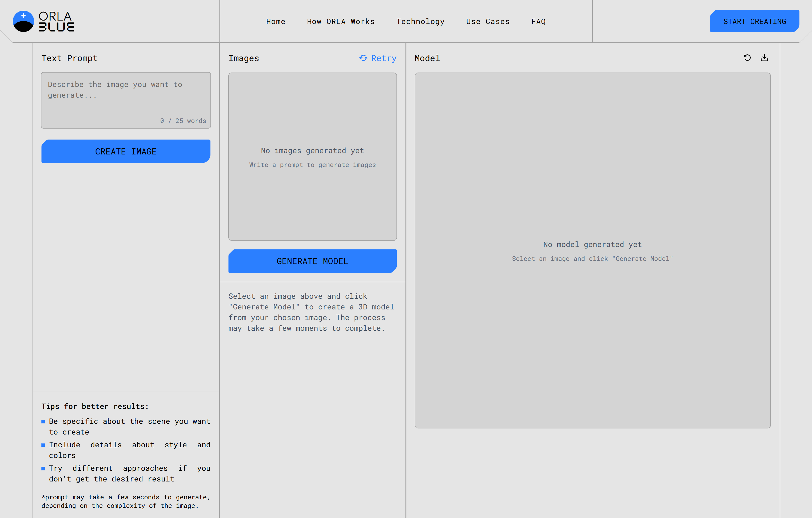Viewport: 812px width, 518px height.
Task: Click the START CREATING button
Action: 755,21
